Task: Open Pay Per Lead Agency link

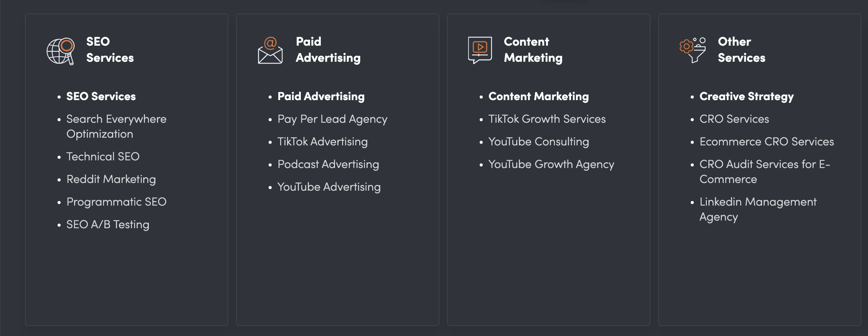Action: point(332,119)
